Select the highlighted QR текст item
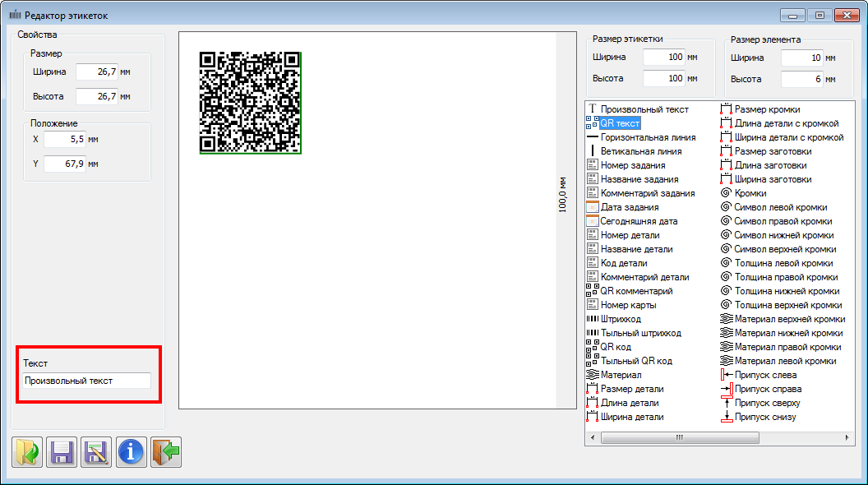This screenshot has width=868, height=485. (620, 123)
